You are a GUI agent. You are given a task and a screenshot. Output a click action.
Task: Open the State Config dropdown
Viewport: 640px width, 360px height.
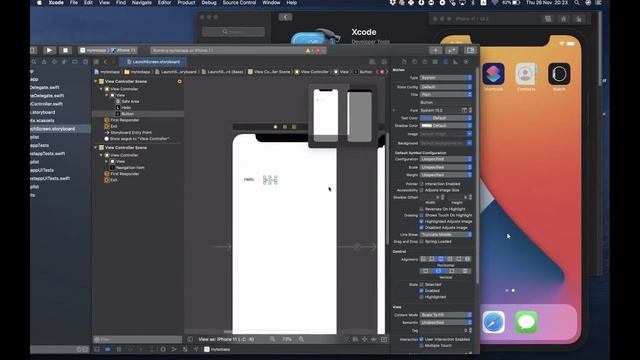pyautogui.click(x=446, y=87)
